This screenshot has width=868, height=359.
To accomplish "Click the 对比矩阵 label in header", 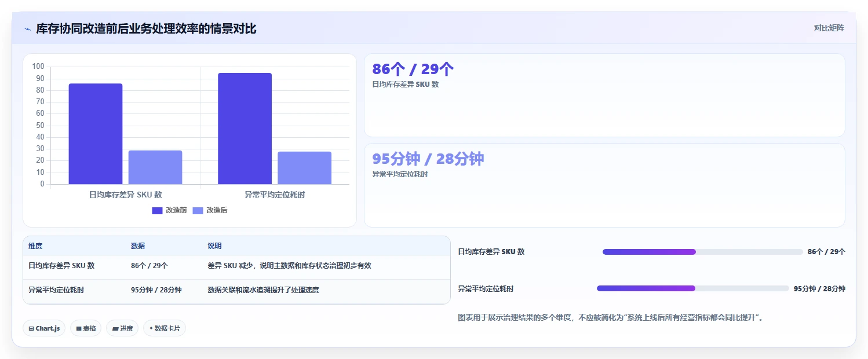I will 829,28.
